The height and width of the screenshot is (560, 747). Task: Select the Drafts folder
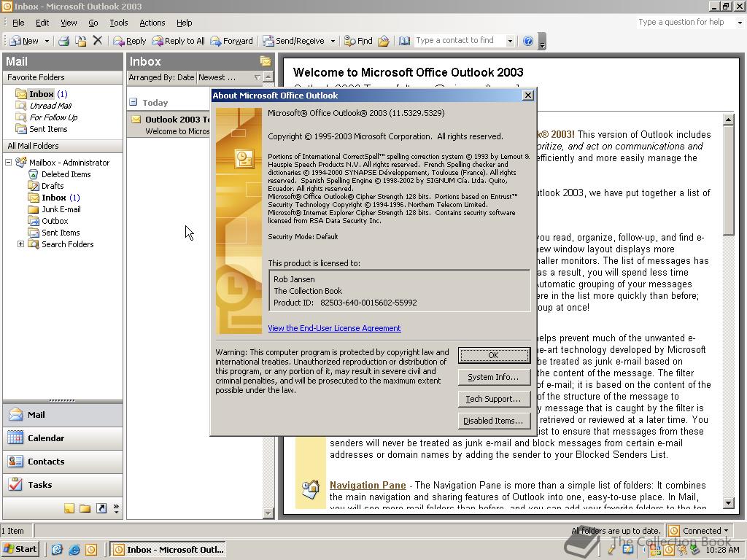coord(46,186)
